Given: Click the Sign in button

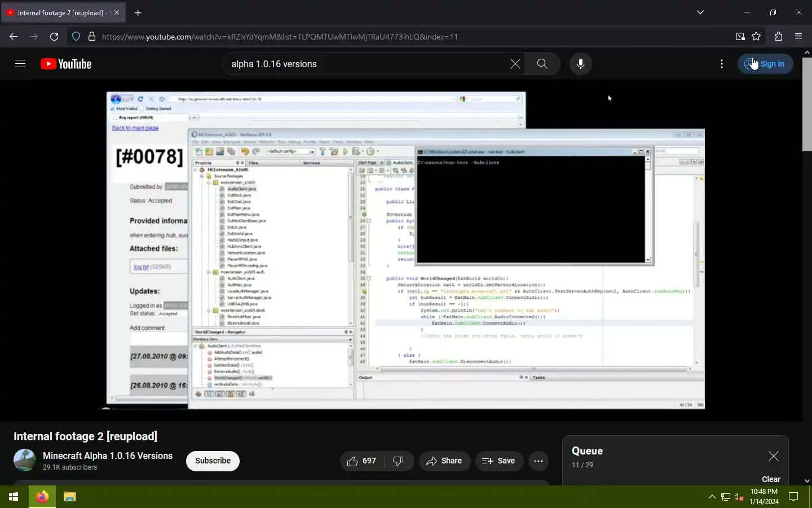Looking at the screenshot, I should coord(765,64).
